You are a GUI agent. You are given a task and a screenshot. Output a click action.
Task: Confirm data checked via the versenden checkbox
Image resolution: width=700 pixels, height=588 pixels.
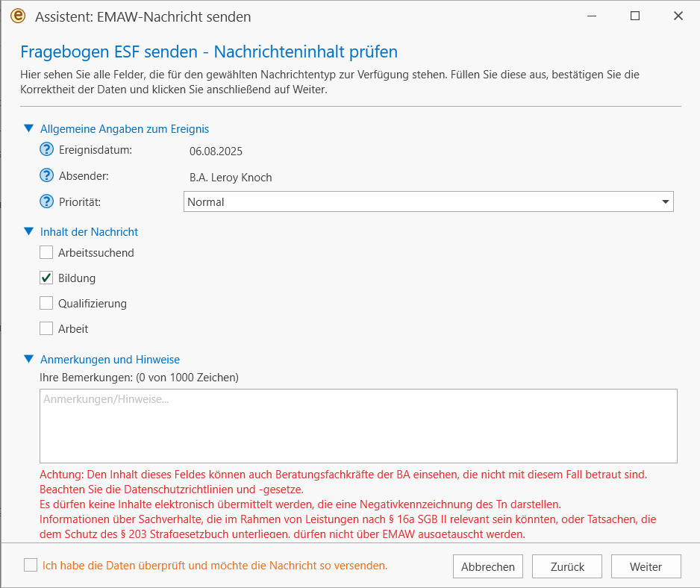(31, 565)
